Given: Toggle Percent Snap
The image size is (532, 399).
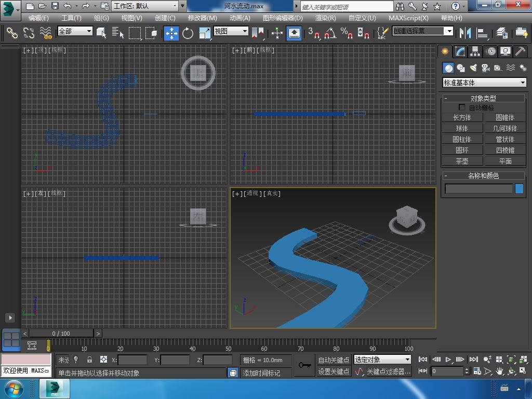Looking at the screenshot, I should pyautogui.click(x=347, y=33).
